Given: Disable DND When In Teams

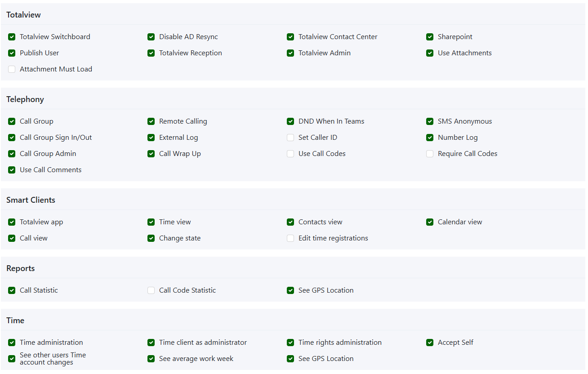Looking at the screenshot, I should [x=290, y=121].
